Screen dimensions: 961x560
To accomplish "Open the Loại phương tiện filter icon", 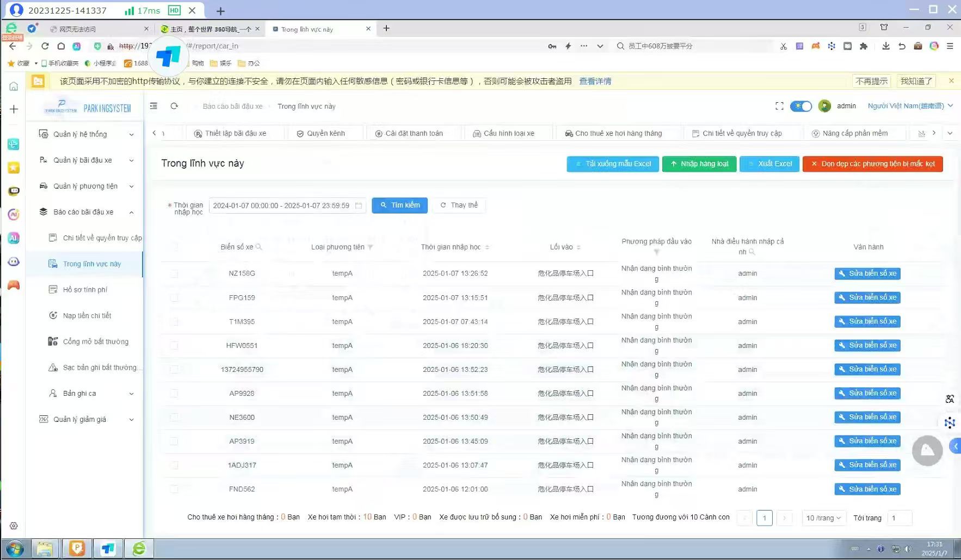I will pos(371,247).
